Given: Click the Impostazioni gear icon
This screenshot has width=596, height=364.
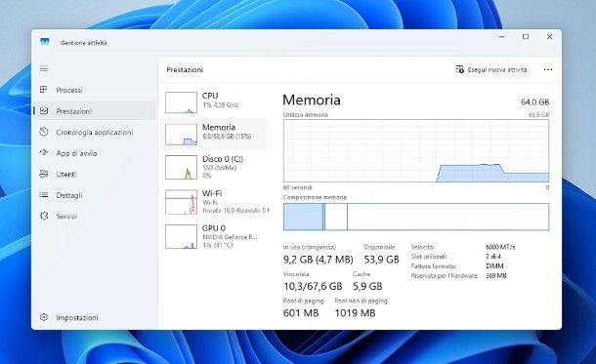Looking at the screenshot, I should tap(44, 317).
